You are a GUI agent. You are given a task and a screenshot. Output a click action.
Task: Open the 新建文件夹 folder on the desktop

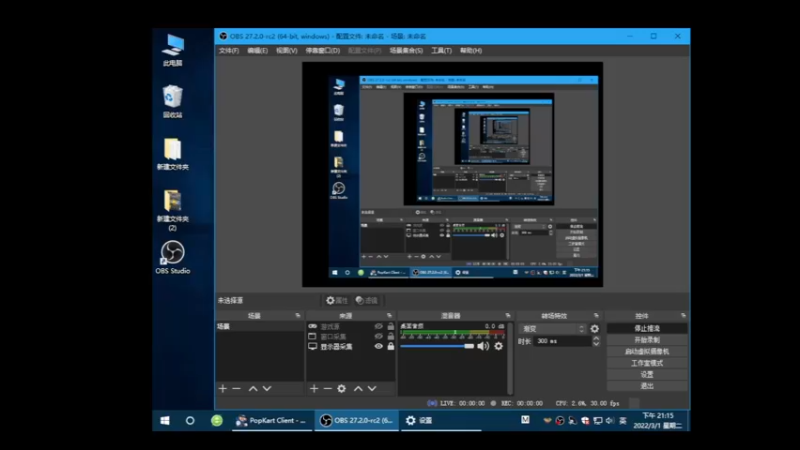tap(172, 154)
